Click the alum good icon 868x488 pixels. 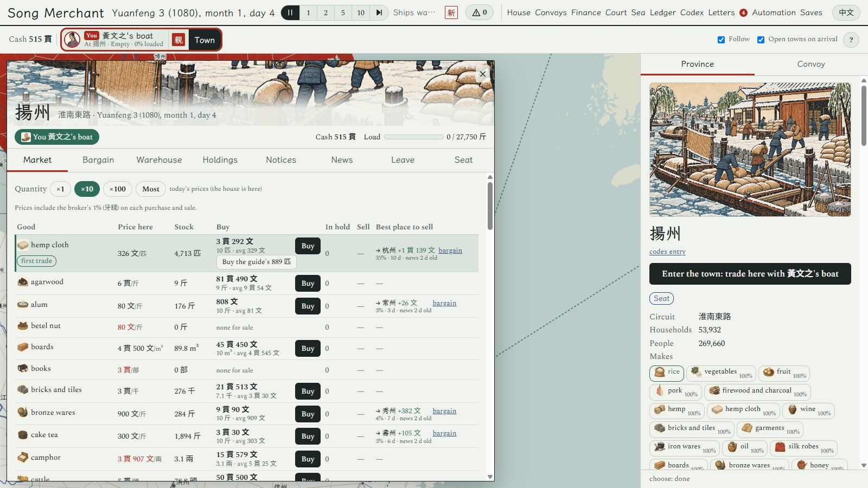(23, 305)
